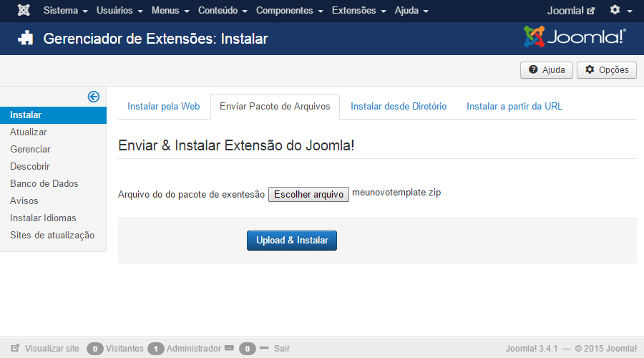The height and width of the screenshot is (358, 644).
Task: Expand the Menus dropdown
Action: (170, 10)
